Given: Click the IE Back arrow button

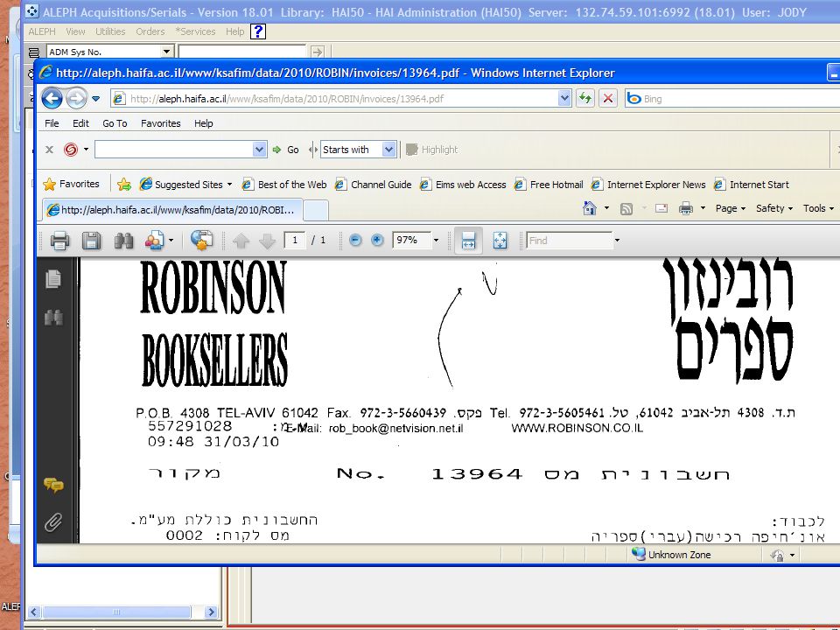Looking at the screenshot, I should click(52, 99).
